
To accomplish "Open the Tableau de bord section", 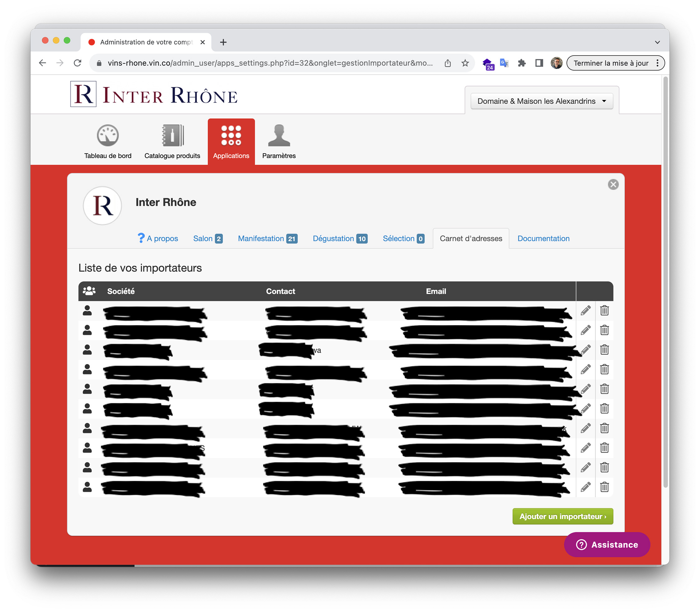I will point(108,142).
